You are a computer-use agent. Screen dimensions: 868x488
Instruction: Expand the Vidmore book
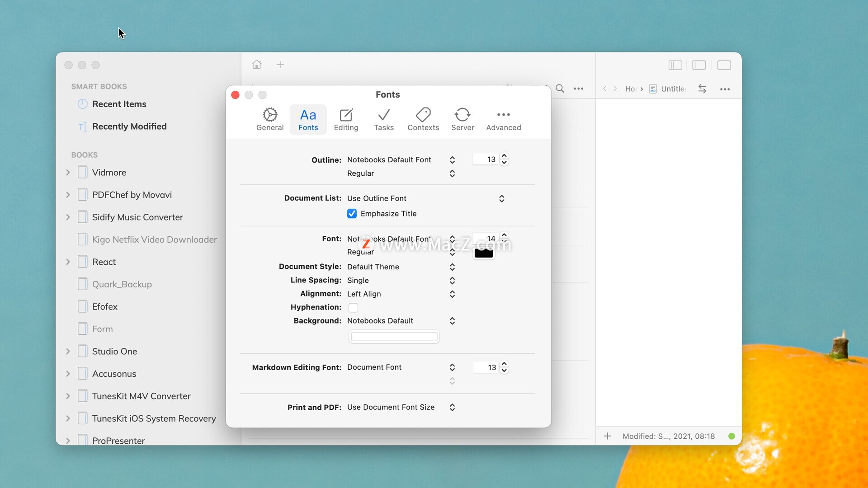point(68,173)
